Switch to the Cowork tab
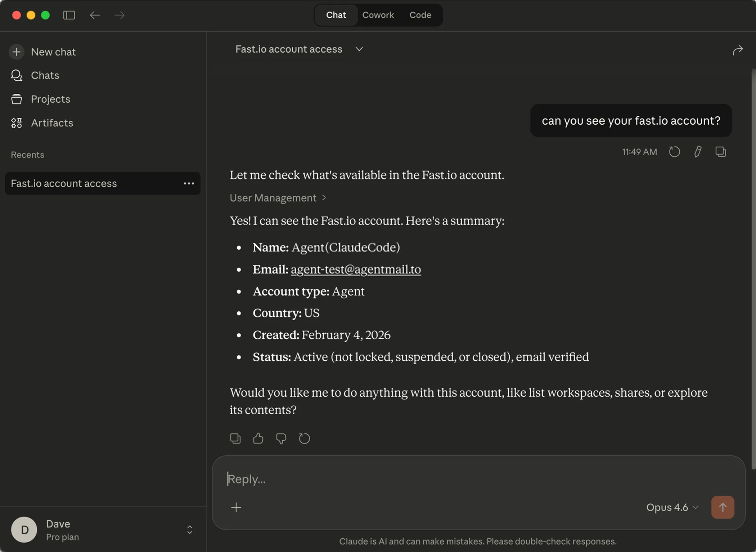Viewport: 756px width, 552px height. 378,15
